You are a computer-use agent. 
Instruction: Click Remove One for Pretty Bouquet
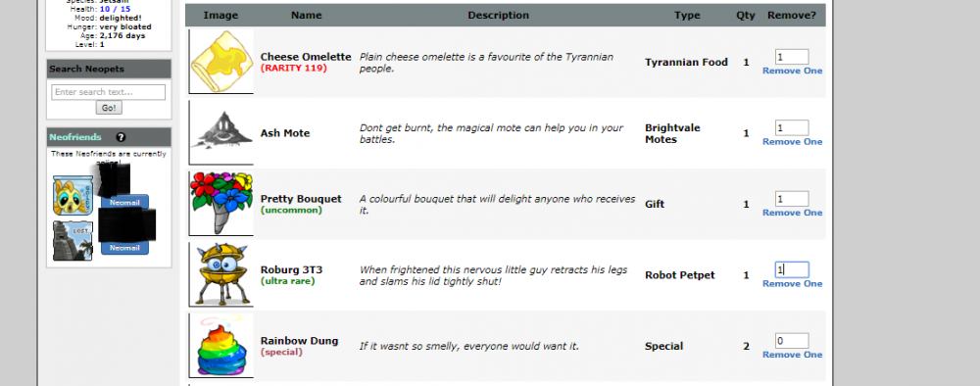[x=792, y=213]
